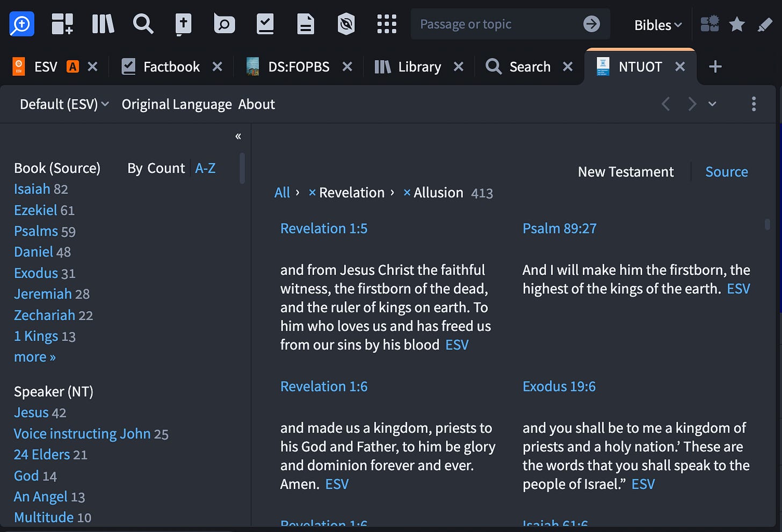The height and width of the screenshot is (532, 782).
Task: Select the New Testament view toggle
Action: coord(626,172)
